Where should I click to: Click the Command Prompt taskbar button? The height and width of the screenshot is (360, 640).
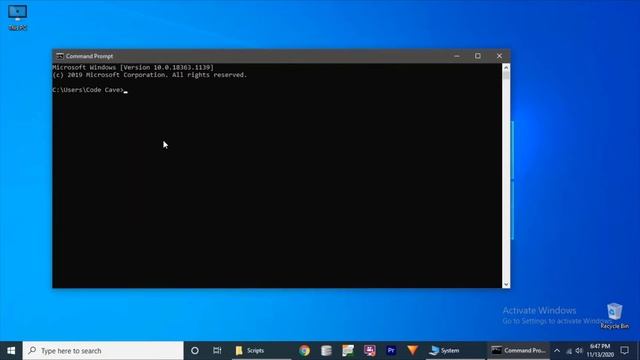click(518, 351)
